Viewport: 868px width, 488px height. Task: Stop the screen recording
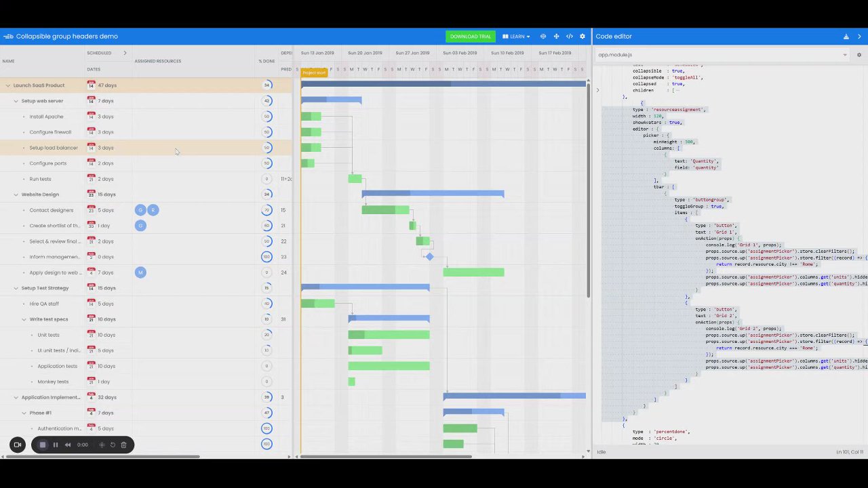(43, 445)
